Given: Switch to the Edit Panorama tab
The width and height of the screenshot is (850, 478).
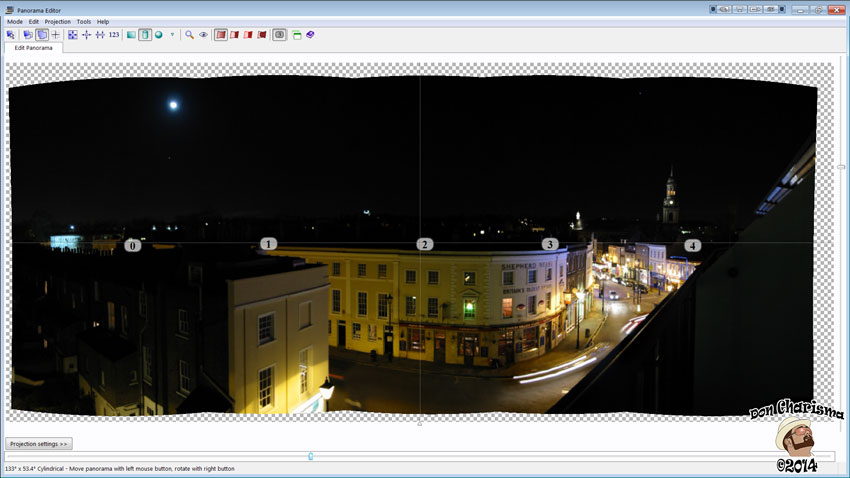Looking at the screenshot, I should pos(32,47).
